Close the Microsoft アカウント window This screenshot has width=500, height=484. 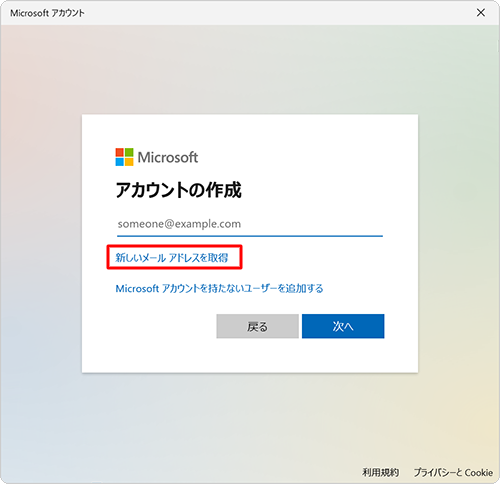[x=481, y=13]
